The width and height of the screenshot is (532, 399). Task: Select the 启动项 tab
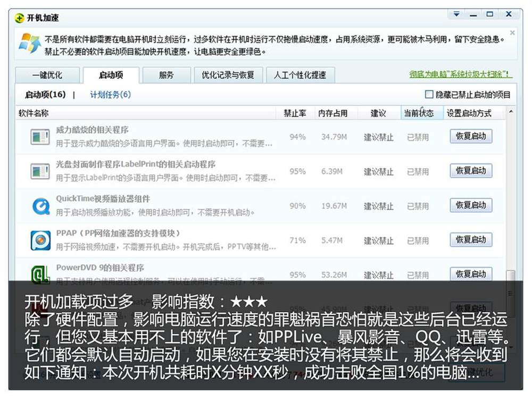point(111,75)
